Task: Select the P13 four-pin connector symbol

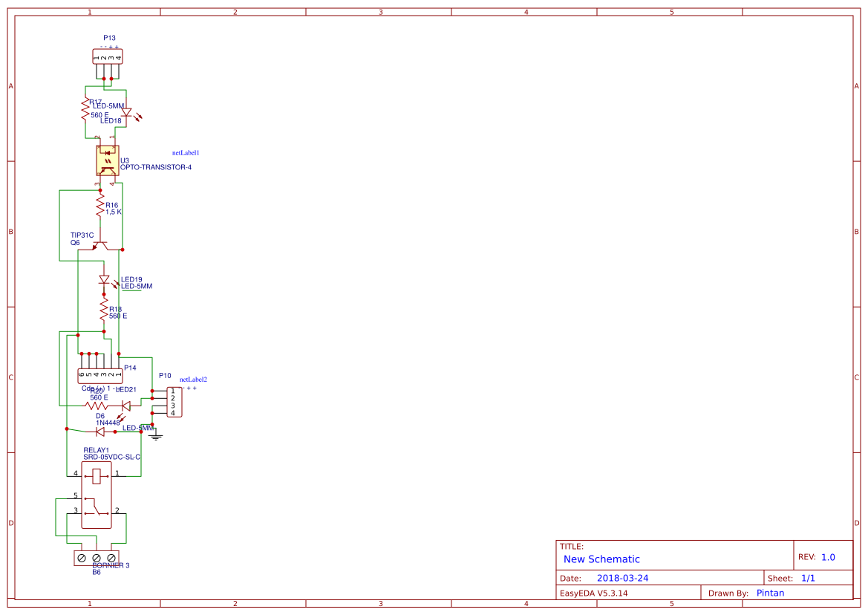Action: 108,57
